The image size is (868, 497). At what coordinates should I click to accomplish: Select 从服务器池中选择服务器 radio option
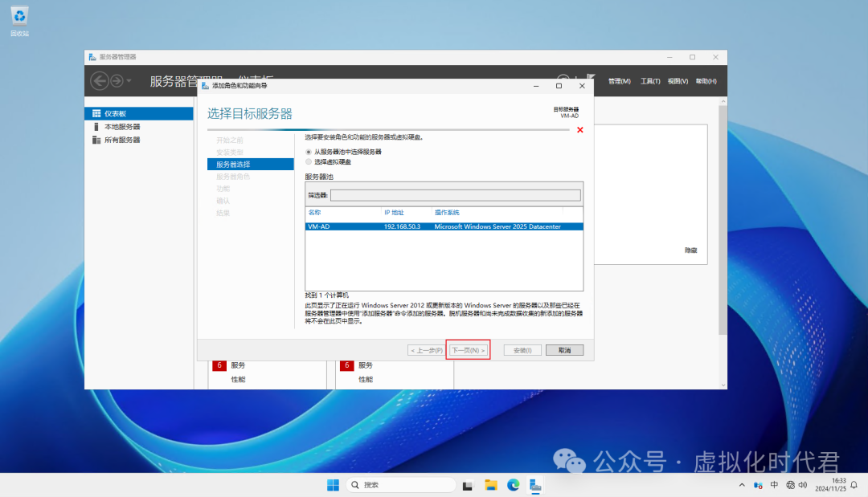(309, 152)
